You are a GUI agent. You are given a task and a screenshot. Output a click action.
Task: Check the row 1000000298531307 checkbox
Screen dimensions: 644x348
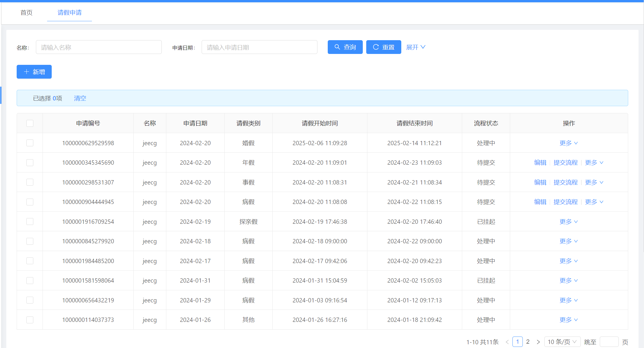(30, 182)
